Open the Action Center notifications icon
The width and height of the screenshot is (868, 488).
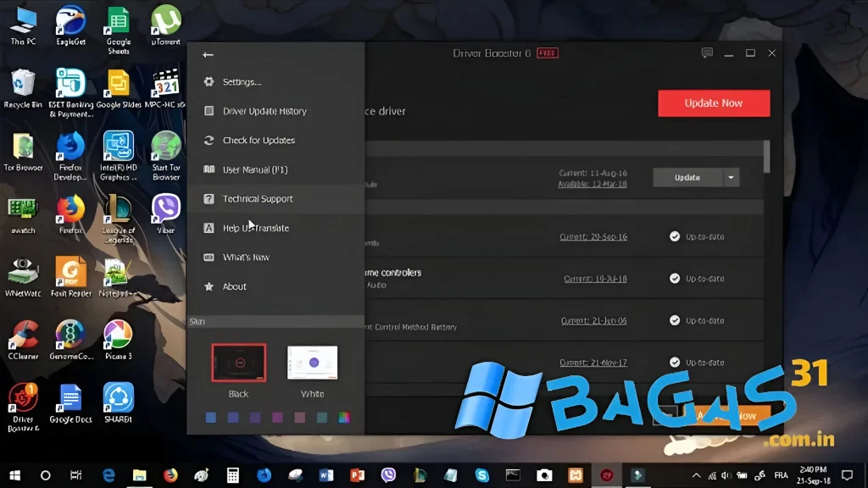[x=847, y=475]
